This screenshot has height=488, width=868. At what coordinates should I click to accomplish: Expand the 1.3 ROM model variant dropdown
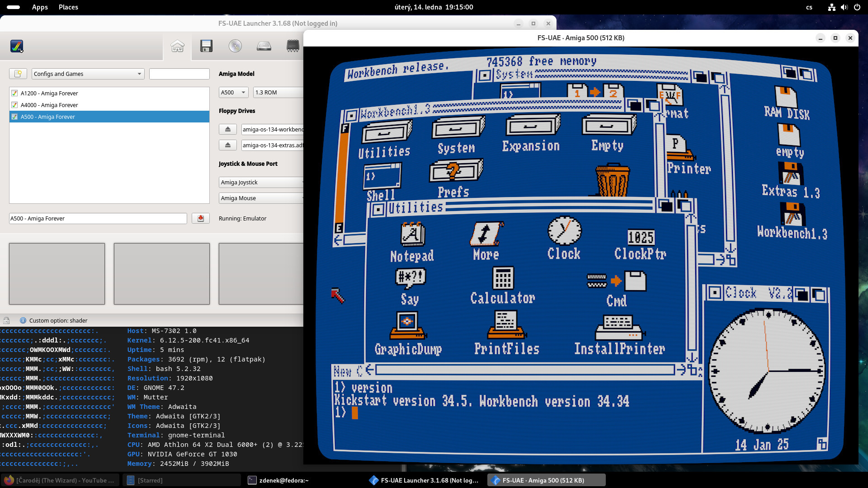click(x=278, y=92)
